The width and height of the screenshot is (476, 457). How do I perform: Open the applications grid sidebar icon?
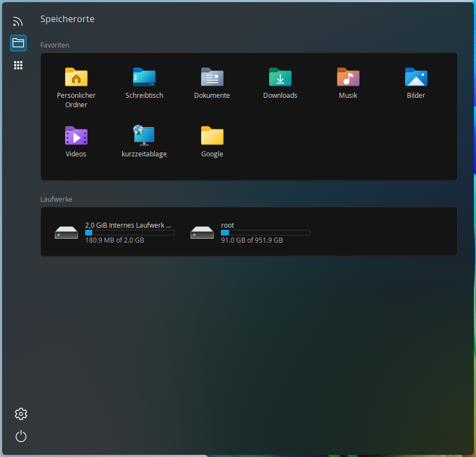pos(18,65)
